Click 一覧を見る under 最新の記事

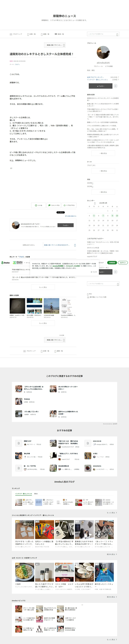(x=103, y=153)
